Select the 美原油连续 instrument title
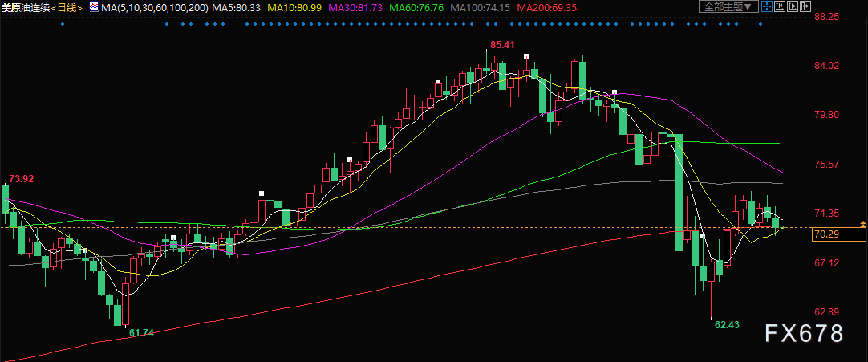 tap(26, 7)
